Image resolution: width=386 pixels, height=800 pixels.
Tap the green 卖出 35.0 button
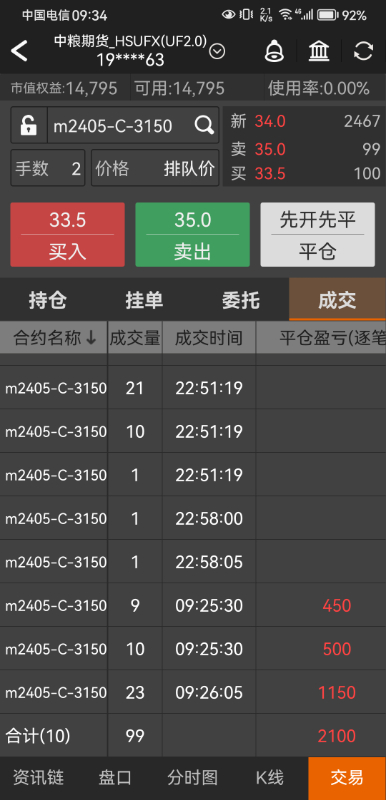[192, 235]
